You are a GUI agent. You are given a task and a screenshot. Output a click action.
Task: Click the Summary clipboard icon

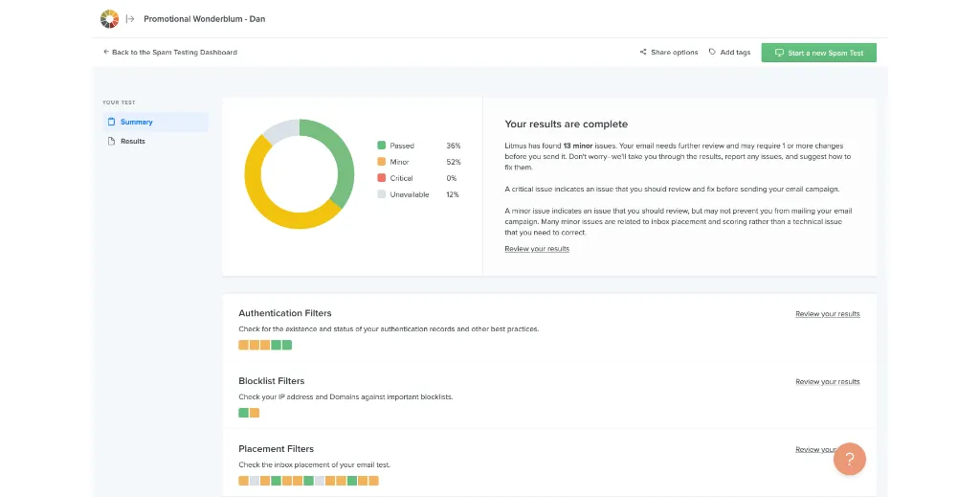pos(111,122)
